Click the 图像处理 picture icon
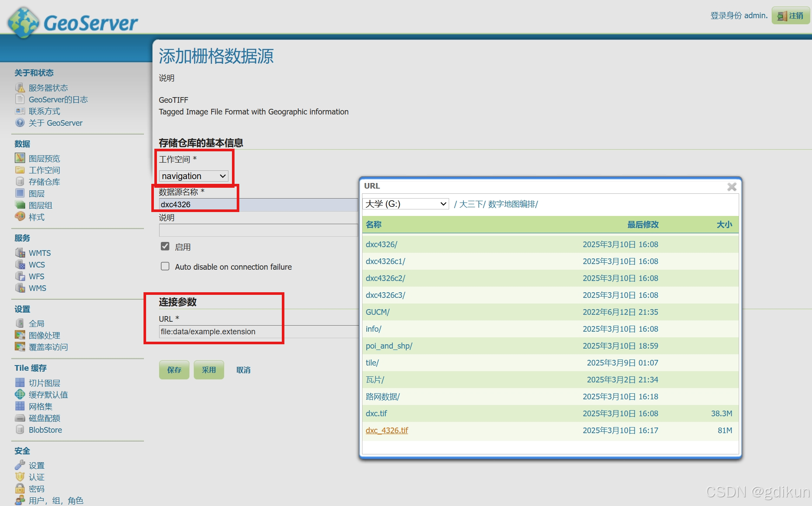812x506 pixels. (x=20, y=335)
